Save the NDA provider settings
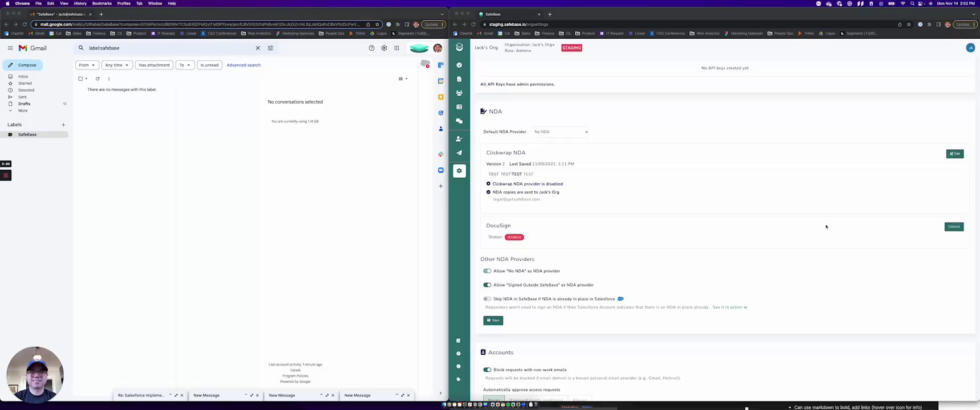This screenshot has height=410, width=980. [x=493, y=321]
